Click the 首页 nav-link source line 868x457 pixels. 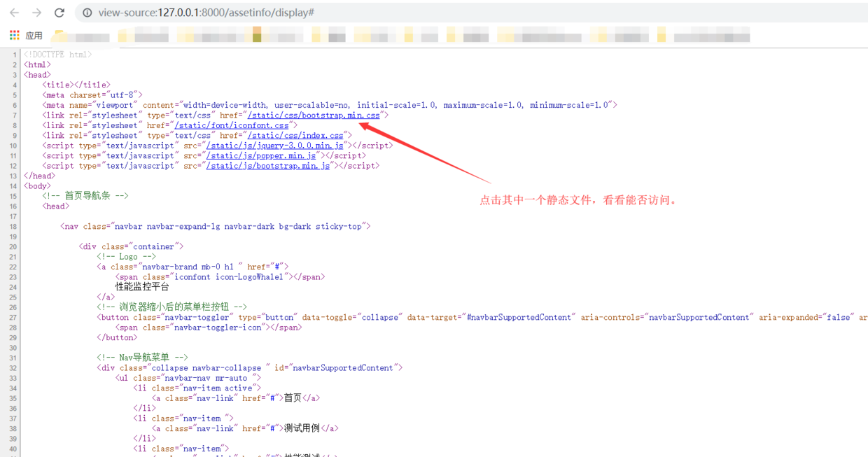tap(236, 398)
